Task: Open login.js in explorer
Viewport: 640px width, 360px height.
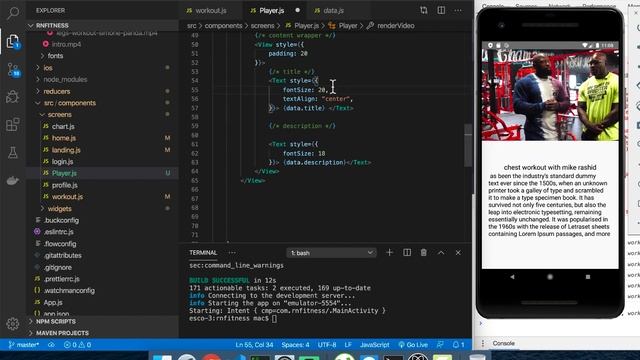Action: [x=62, y=162]
